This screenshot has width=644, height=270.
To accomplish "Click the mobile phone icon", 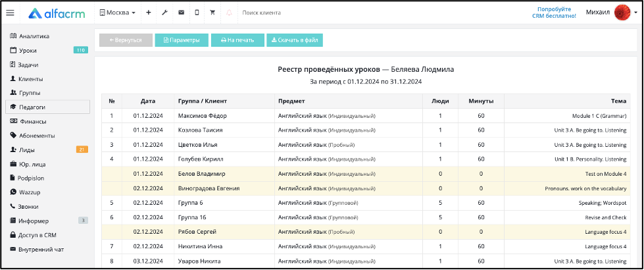I will (x=197, y=13).
